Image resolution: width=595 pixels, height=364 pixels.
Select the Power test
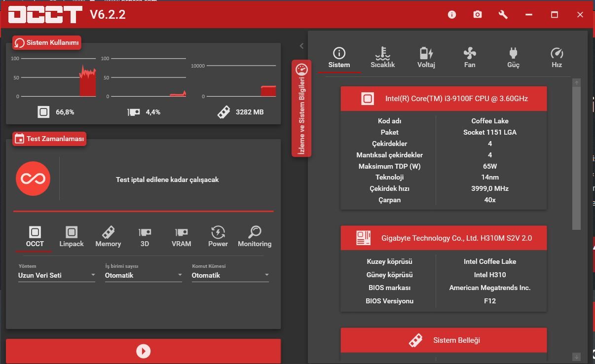point(218,237)
